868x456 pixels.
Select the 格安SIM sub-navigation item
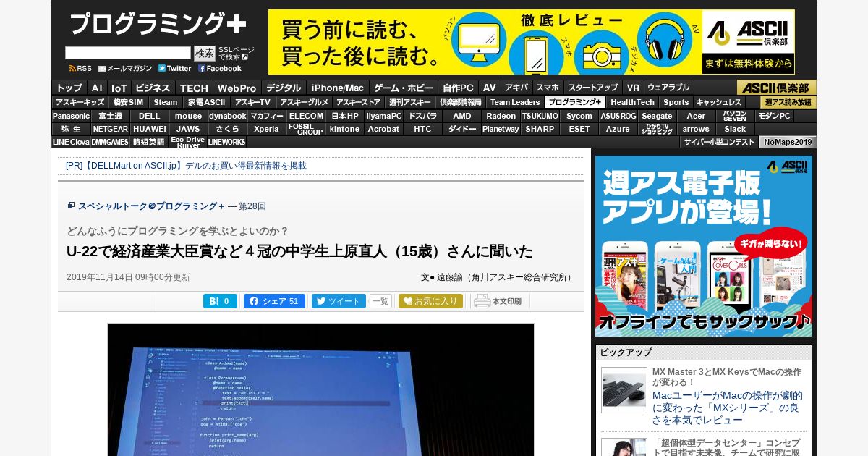(x=129, y=102)
